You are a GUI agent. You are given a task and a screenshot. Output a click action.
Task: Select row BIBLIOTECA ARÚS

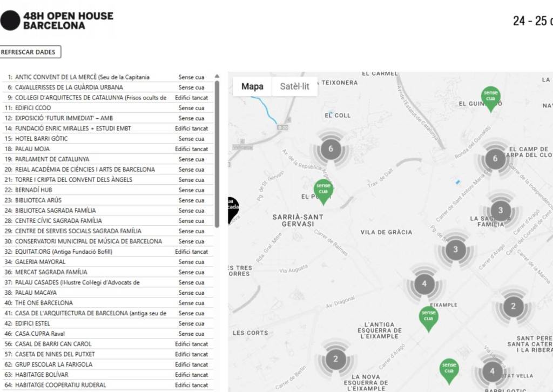click(108, 200)
